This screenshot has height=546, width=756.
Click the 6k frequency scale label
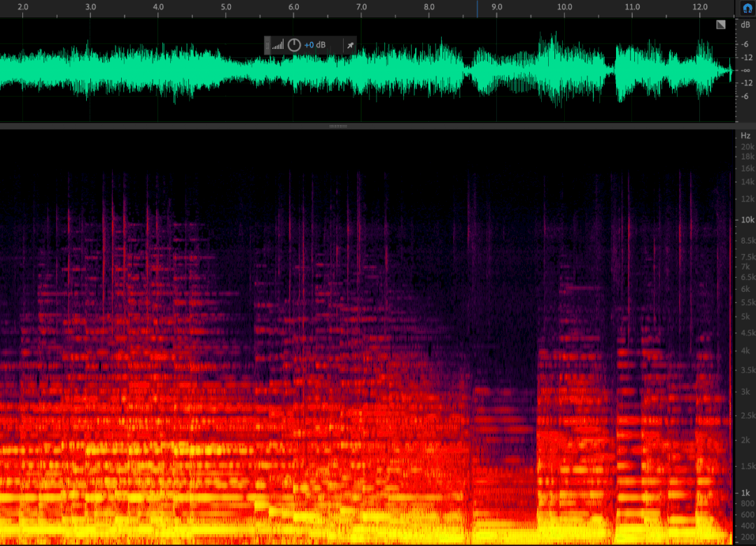tap(745, 289)
